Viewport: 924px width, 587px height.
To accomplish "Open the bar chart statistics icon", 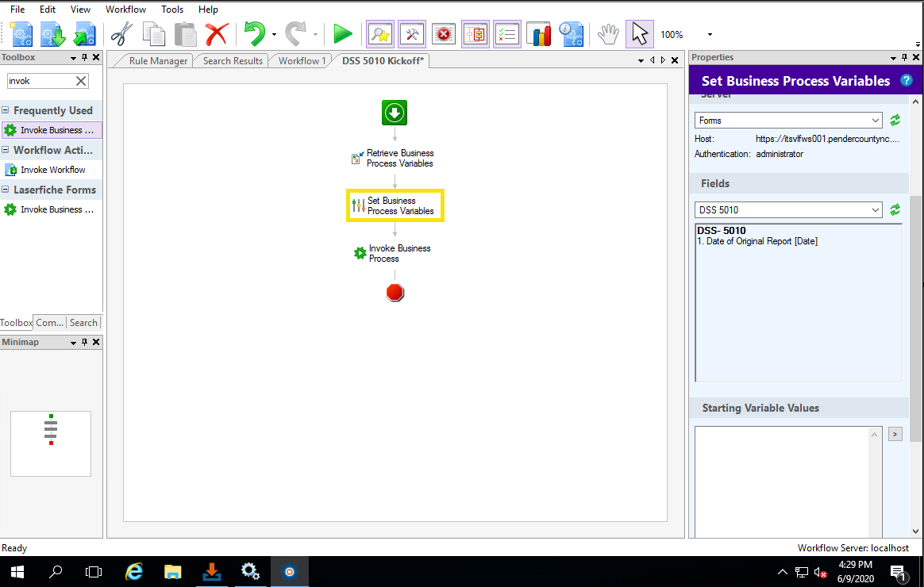I will coord(541,34).
